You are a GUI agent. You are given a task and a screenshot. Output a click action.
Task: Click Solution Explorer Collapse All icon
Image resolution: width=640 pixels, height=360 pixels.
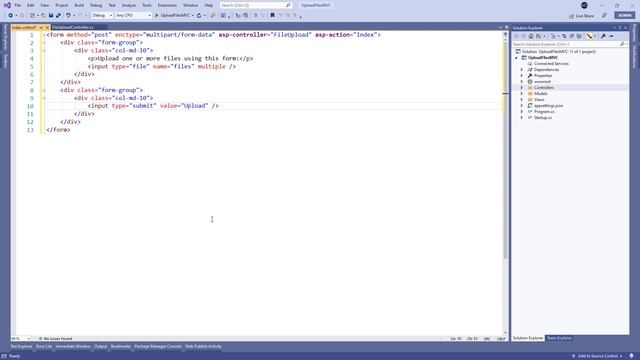point(571,36)
